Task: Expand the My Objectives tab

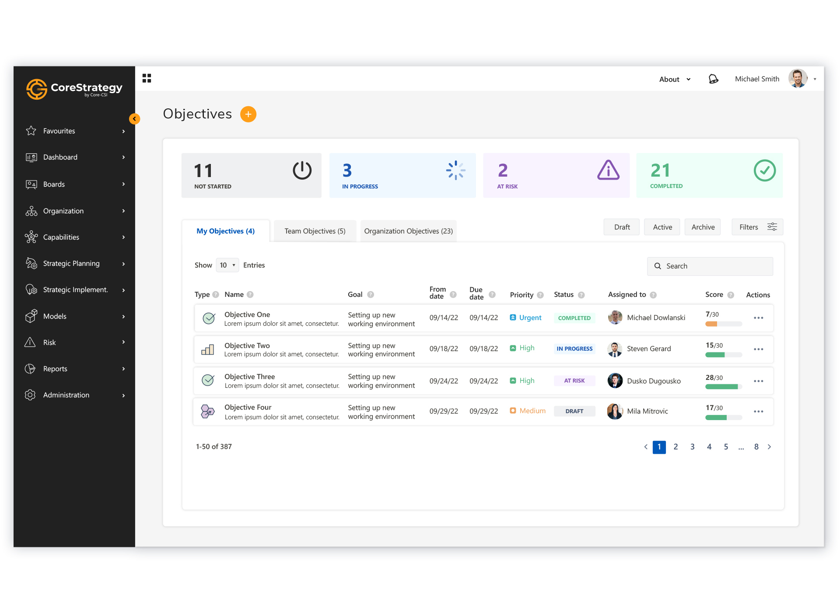Action: [x=225, y=231]
